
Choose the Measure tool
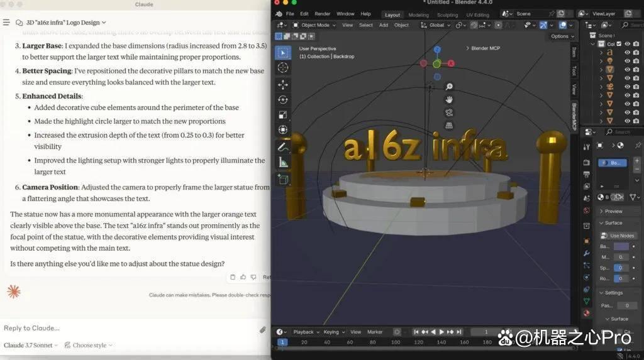282,163
